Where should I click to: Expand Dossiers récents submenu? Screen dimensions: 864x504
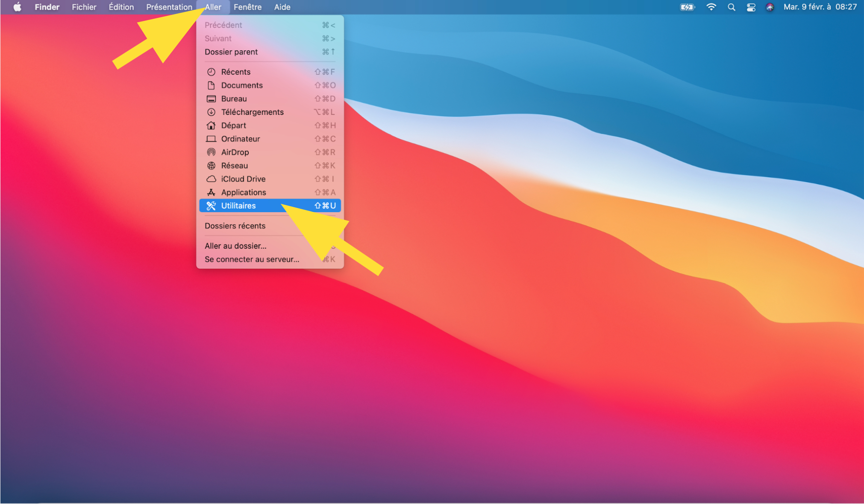(270, 226)
